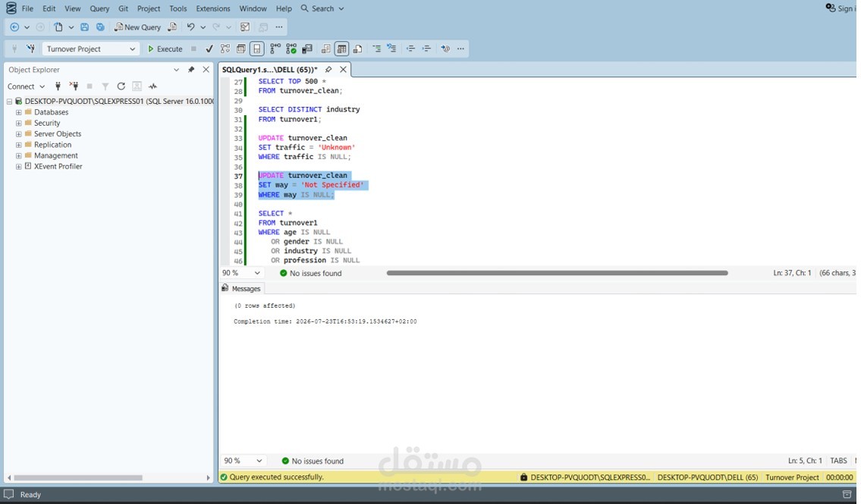
Task: Toggle IntelliSense Enabled button
Action: click(x=257, y=49)
